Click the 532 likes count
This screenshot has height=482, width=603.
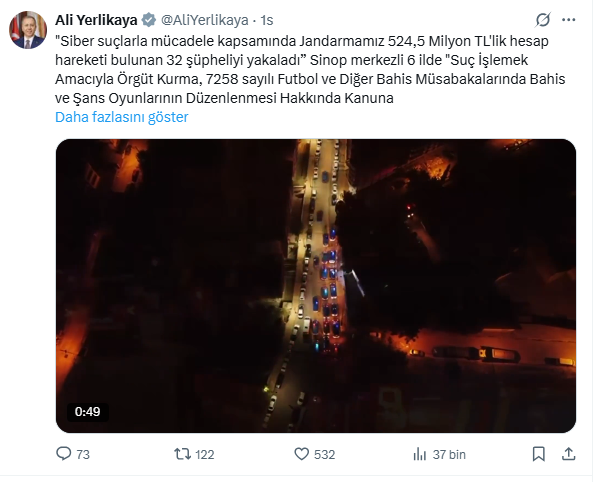324,454
